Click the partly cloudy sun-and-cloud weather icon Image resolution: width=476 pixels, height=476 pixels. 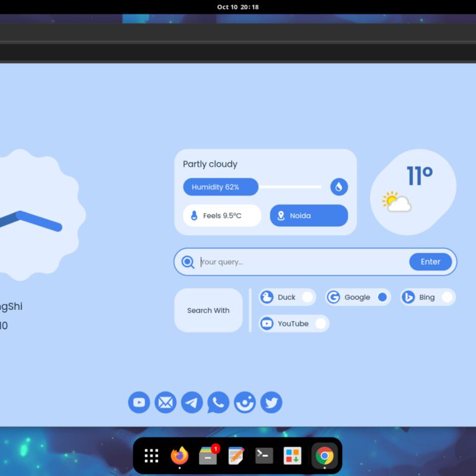click(397, 201)
